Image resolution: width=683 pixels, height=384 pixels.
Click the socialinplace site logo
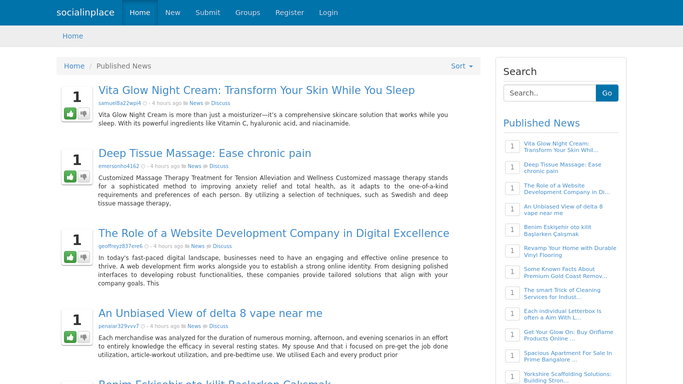[x=85, y=13]
